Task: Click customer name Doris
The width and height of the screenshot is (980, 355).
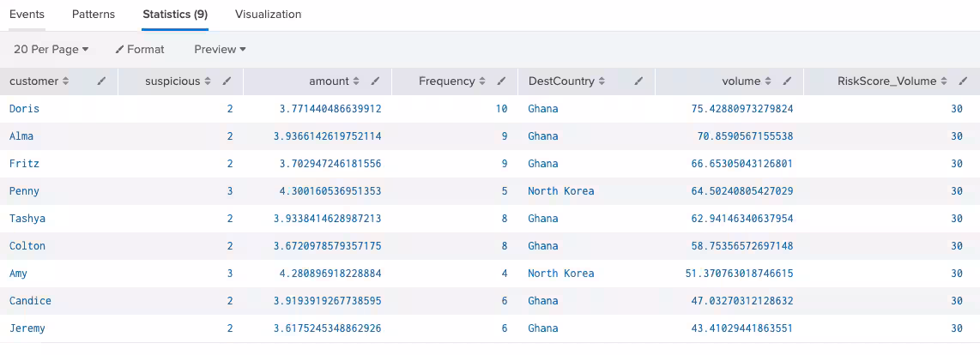Action: tap(24, 109)
